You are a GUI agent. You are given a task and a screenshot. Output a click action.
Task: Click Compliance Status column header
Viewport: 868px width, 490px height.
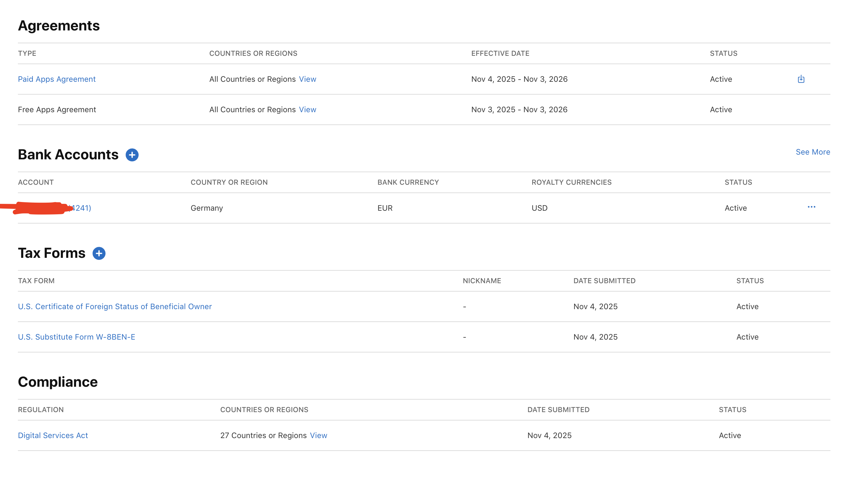click(x=732, y=409)
